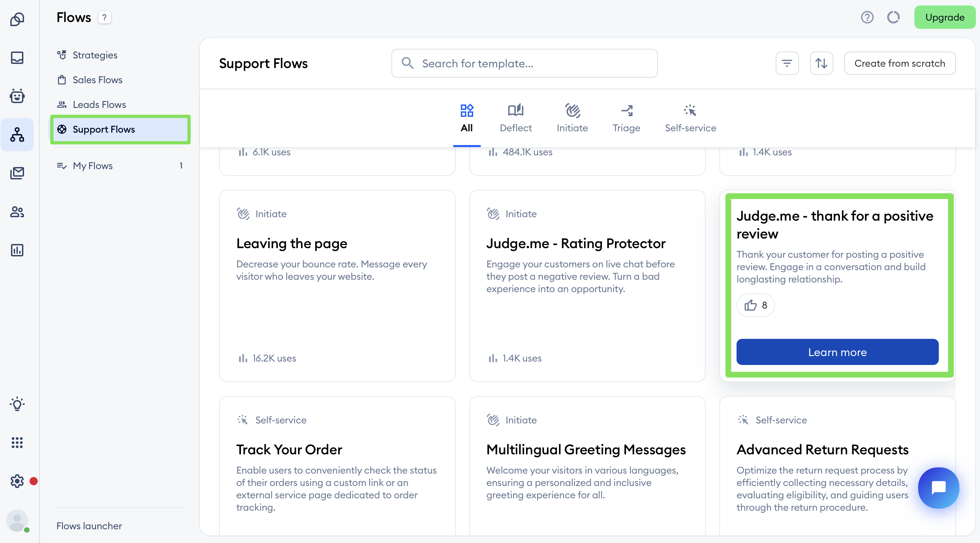The height and width of the screenshot is (543, 980).
Task: Switch to the Deflect tab
Action: coord(515,119)
